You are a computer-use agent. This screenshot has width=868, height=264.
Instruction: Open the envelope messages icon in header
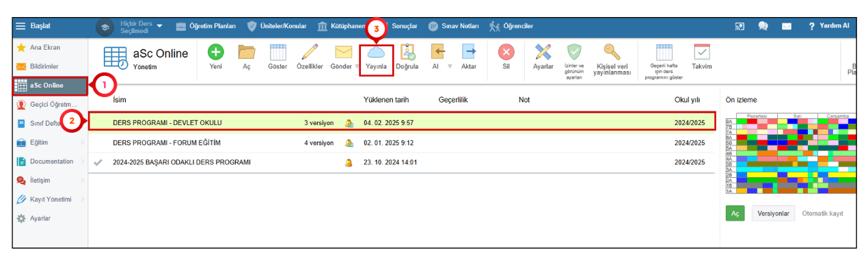(x=787, y=26)
